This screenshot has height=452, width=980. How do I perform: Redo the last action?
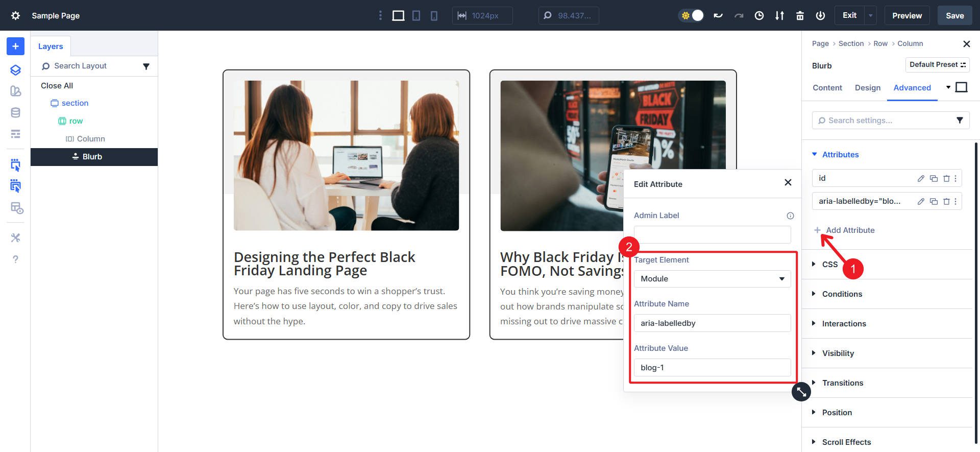click(739, 15)
